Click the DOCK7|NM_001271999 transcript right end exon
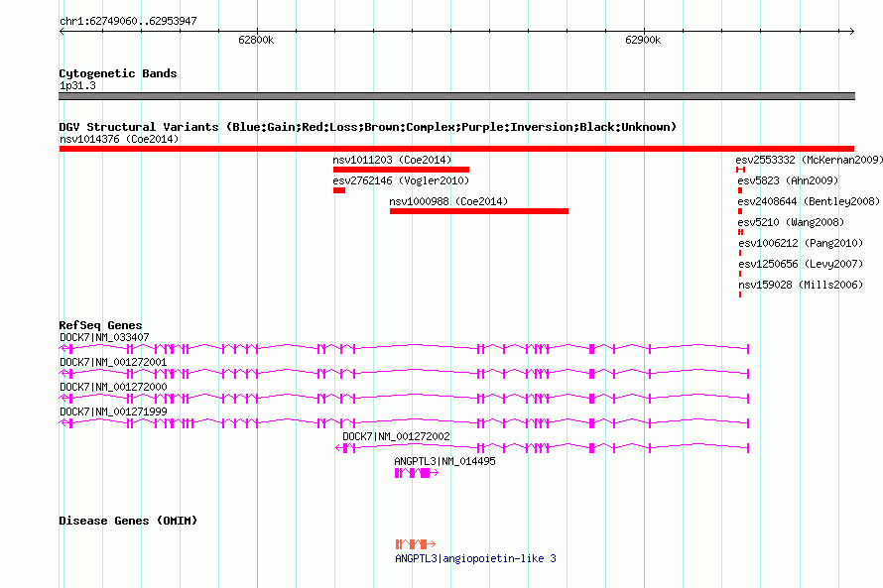Image resolution: width=883 pixels, height=588 pixels. [748, 423]
